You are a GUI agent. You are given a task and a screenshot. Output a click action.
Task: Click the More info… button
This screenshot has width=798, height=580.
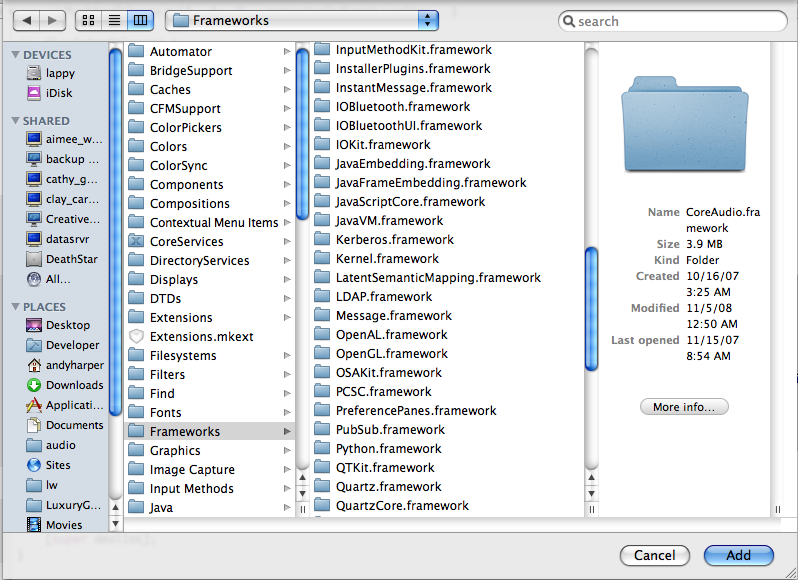(x=684, y=407)
